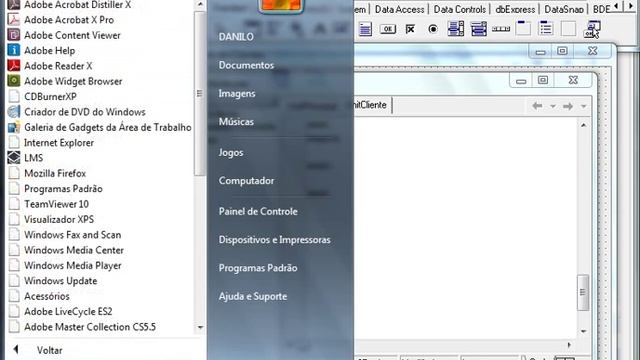Navigate back arrow in code editor
The image size is (640, 360).
coord(537,106)
